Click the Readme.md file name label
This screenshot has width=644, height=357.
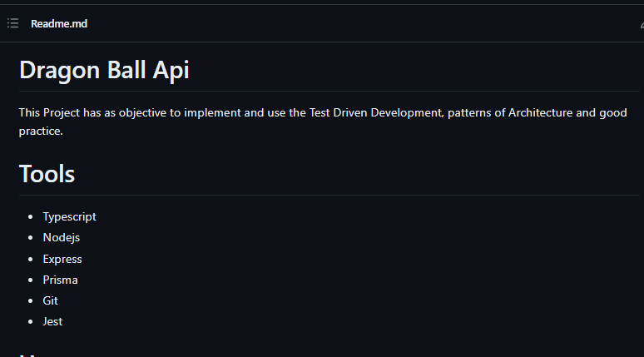click(59, 23)
